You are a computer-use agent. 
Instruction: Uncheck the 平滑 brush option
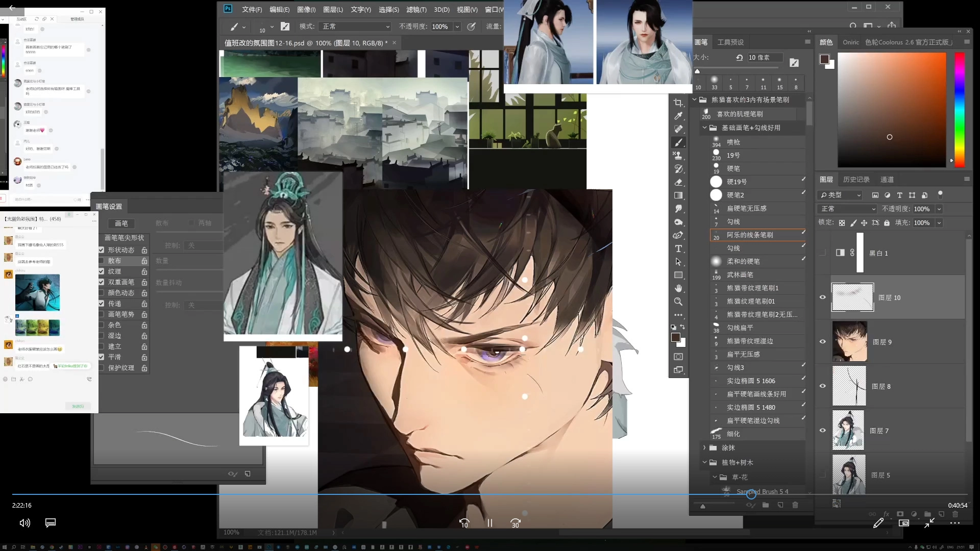click(x=101, y=357)
